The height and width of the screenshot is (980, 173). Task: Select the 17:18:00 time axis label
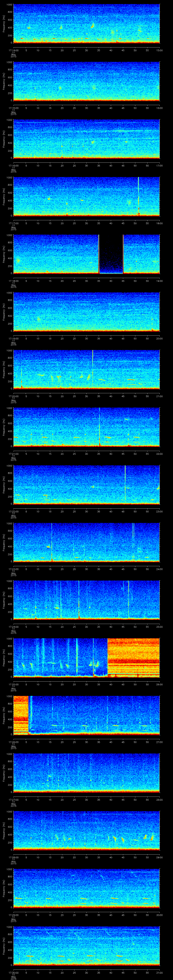pyautogui.click(x=13, y=280)
